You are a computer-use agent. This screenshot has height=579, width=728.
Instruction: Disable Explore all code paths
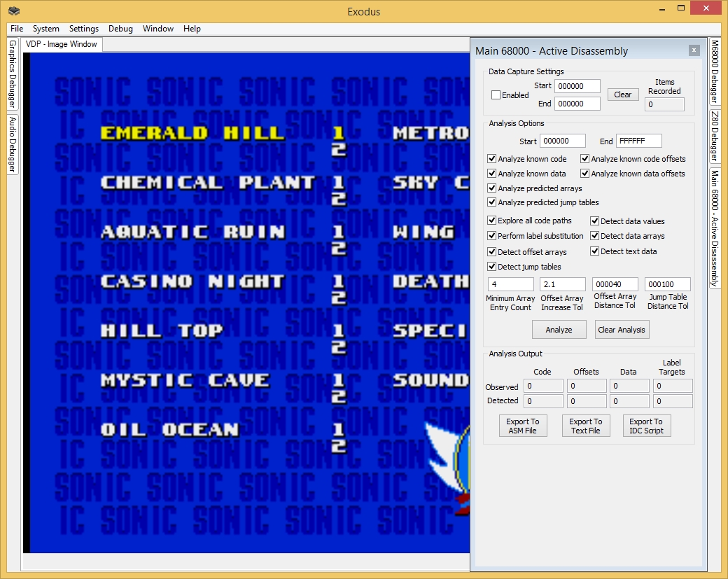click(x=492, y=221)
